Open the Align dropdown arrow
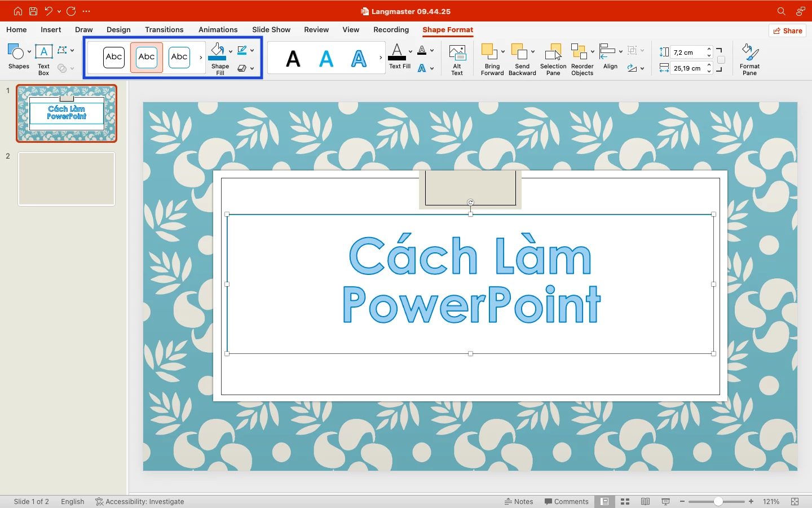Image resolution: width=812 pixels, height=508 pixels. click(x=620, y=51)
